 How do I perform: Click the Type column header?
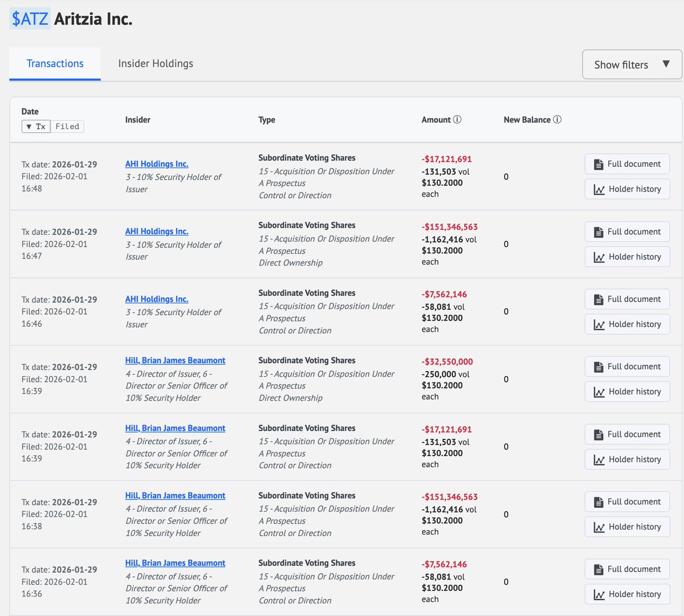pos(267,120)
